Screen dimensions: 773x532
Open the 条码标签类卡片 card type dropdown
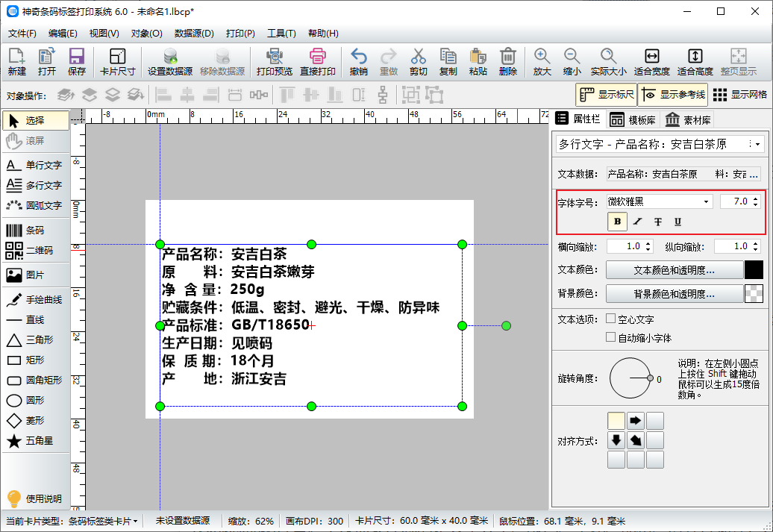point(103,521)
